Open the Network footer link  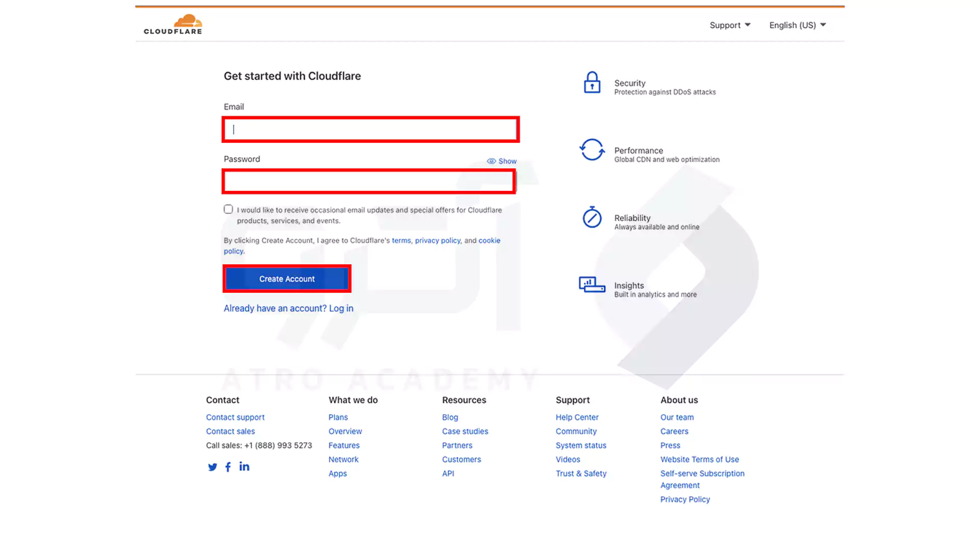pyautogui.click(x=344, y=460)
